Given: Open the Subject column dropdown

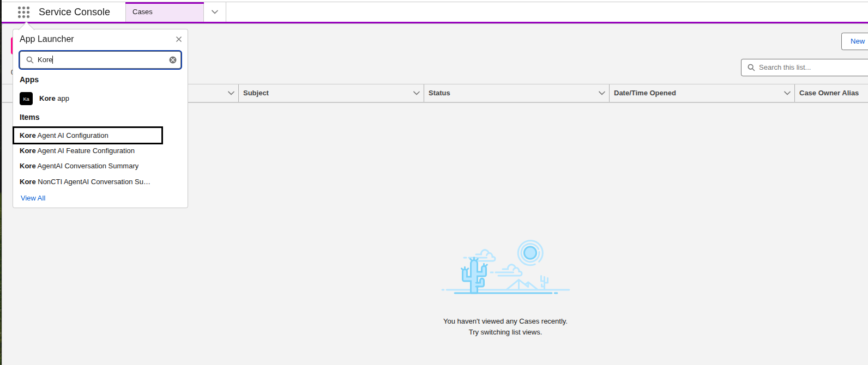Looking at the screenshot, I should click(417, 93).
